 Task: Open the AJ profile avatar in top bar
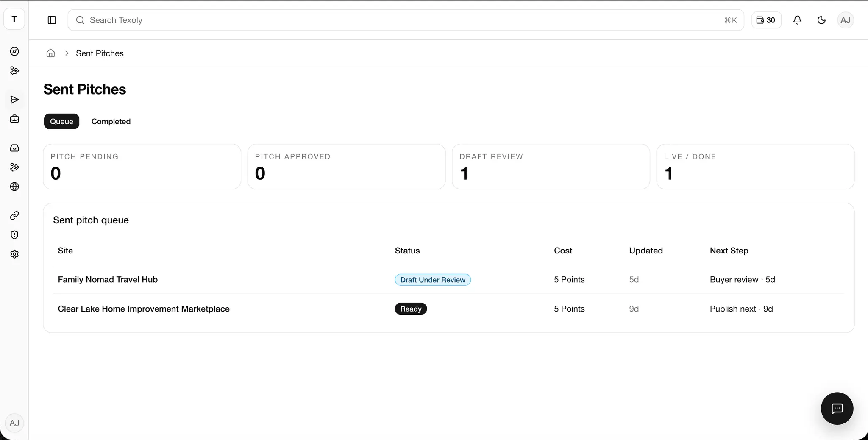pos(846,20)
